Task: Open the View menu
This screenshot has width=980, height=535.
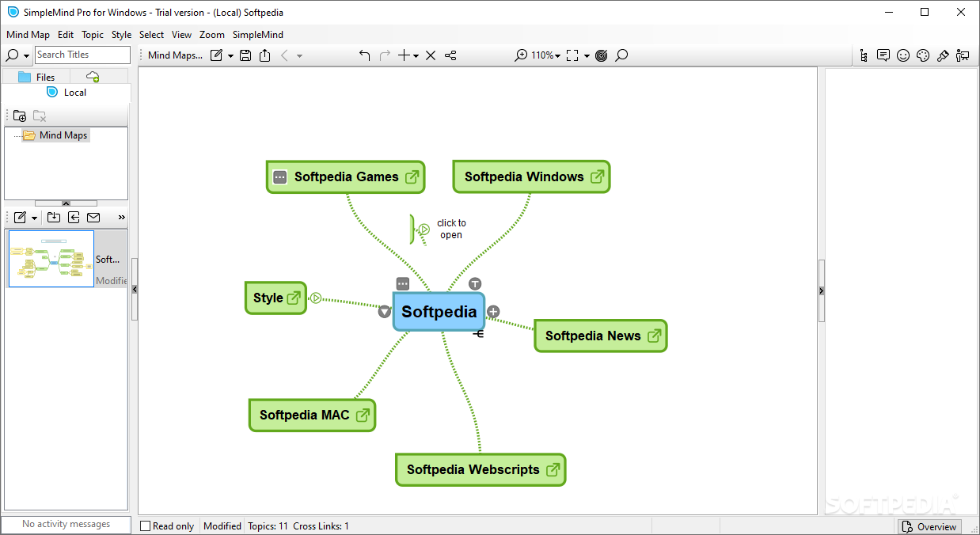Action: [x=182, y=35]
